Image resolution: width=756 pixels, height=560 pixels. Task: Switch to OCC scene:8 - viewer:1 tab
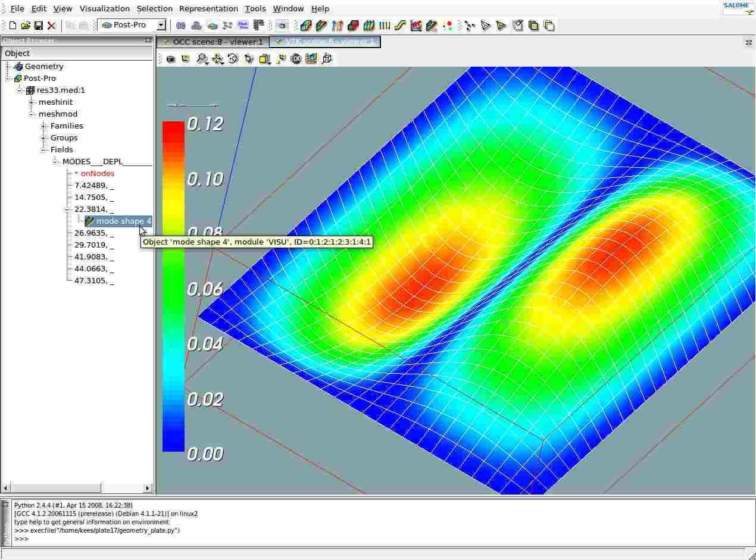click(x=213, y=42)
